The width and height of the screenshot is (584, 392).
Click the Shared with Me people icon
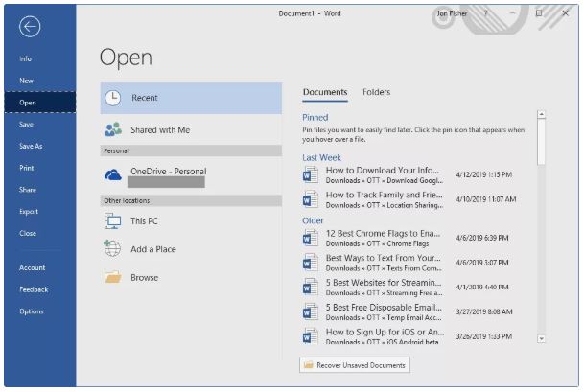[113, 129]
